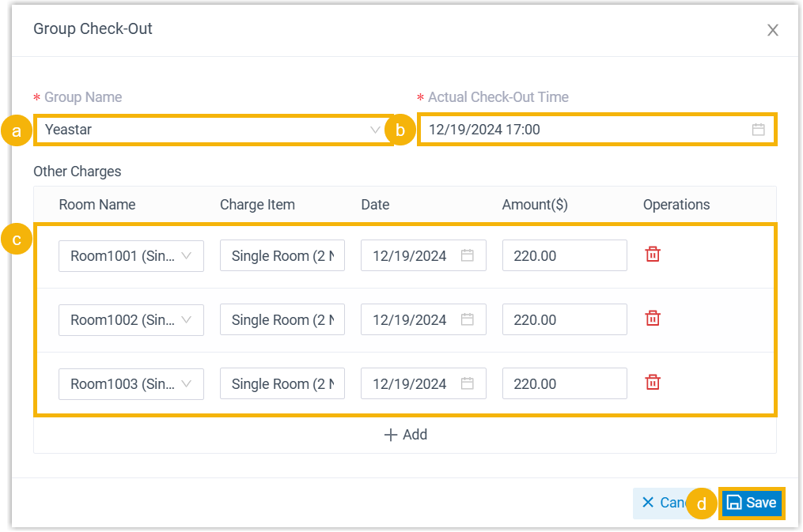
Task: Open date picker for Room1003 charge
Action: click(467, 384)
